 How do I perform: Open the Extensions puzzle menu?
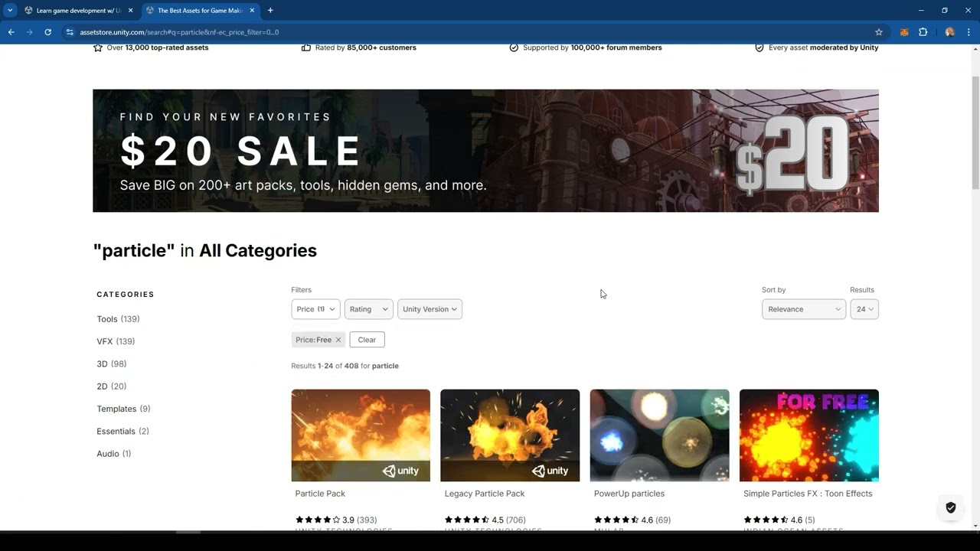(923, 32)
